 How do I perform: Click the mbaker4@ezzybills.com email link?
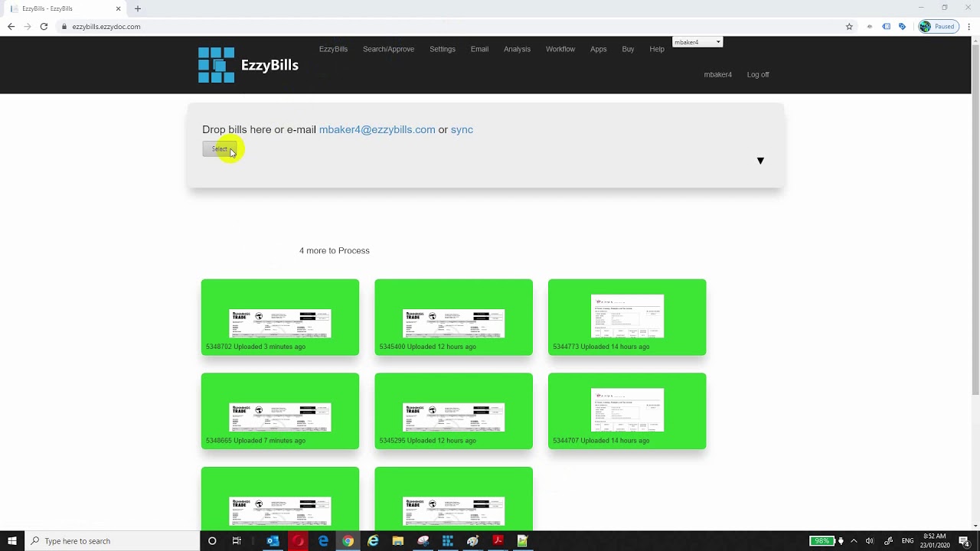pyautogui.click(x=377, y=129)
